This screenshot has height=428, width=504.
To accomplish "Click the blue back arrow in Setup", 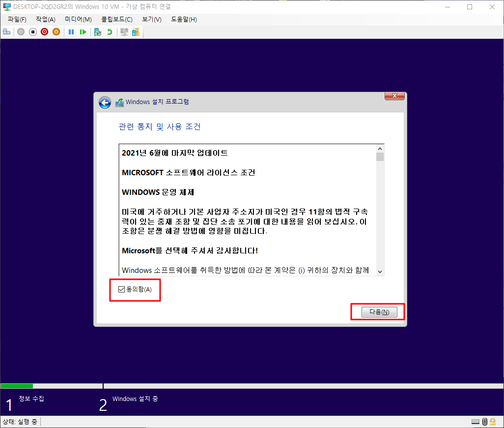I will [x=105, y=103].
